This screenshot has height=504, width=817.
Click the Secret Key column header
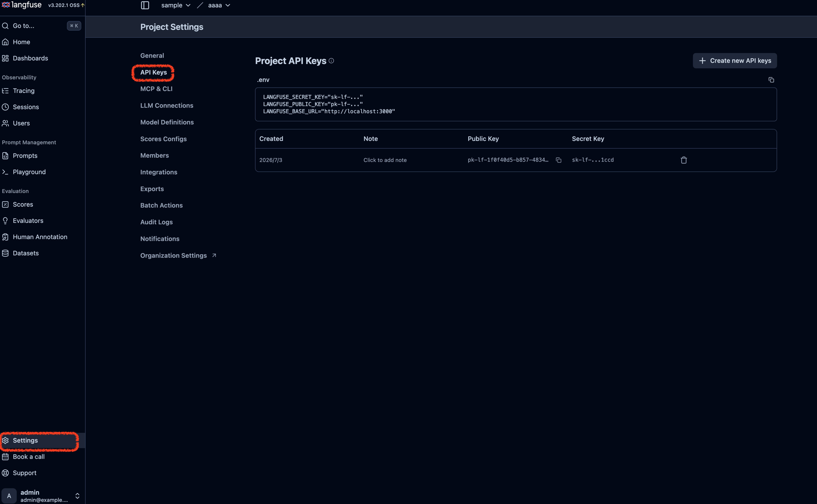coord(588,139)
